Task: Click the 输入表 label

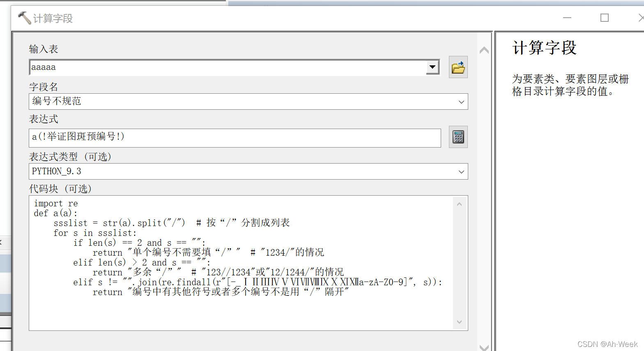Action: pyautogui.click(x=44, y=49)
